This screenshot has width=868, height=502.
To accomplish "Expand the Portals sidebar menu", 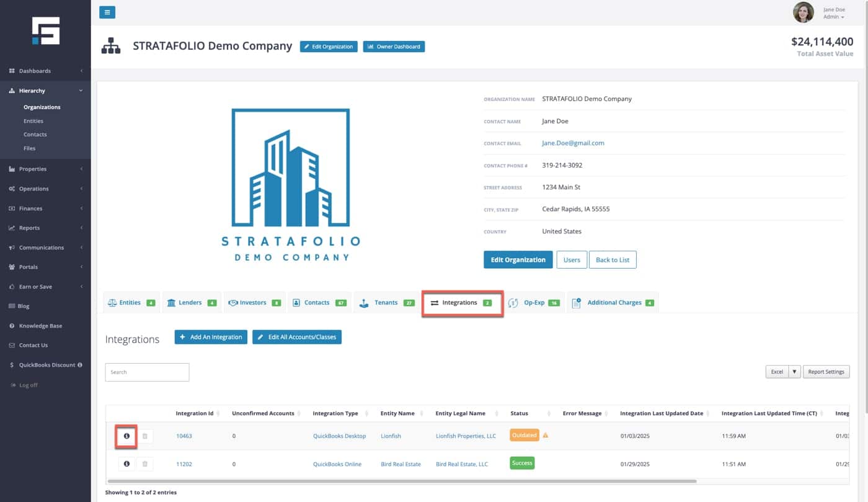I will pyautogui.click(x=45, y=267).
